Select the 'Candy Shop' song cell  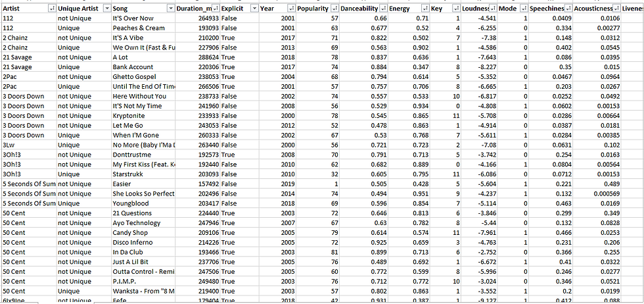click(143, 233)
